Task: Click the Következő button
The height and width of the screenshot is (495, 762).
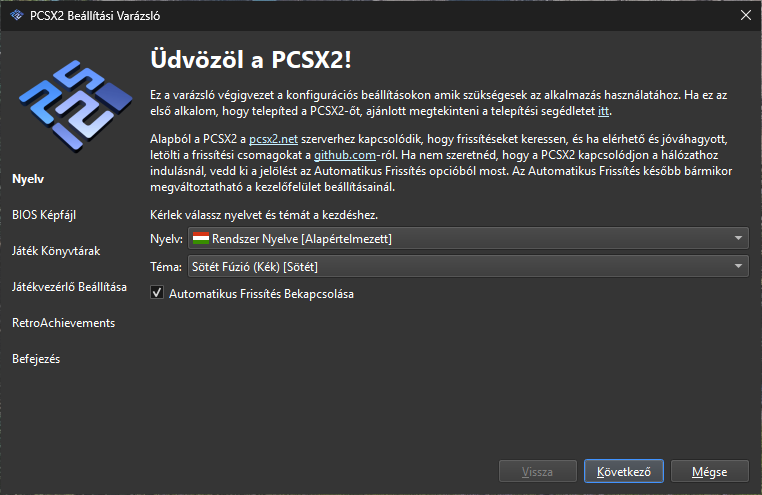Action: pyautogui.click(x=623, y=471)
